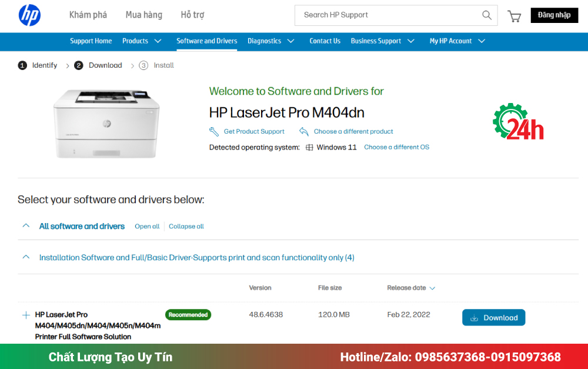Viewport: 588px width, 369px height.
Task: Click the Identify step label
Action: click(x=45, y=65)
